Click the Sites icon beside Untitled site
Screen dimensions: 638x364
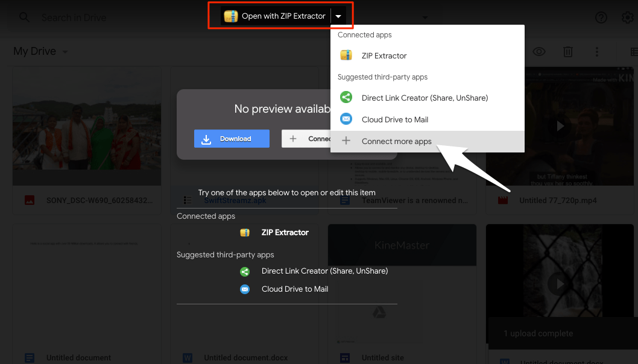click(345, 358)
